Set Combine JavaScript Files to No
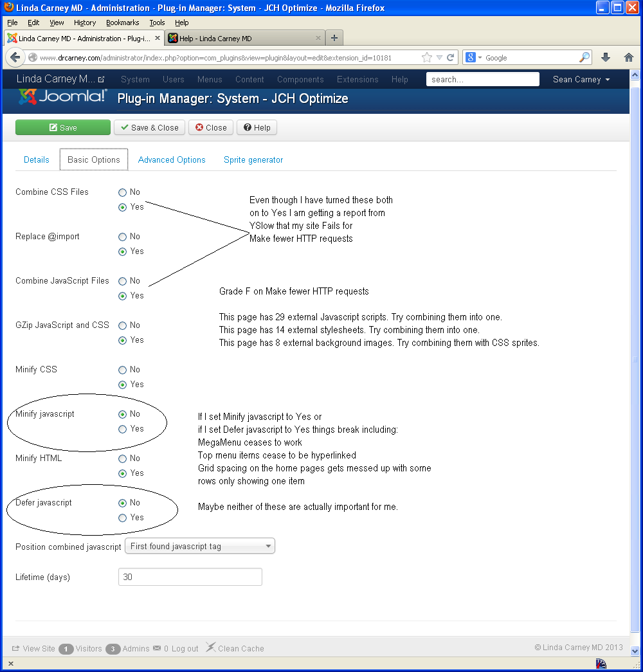Viewport: 643px width, 672px height. (x=123, y=281)
